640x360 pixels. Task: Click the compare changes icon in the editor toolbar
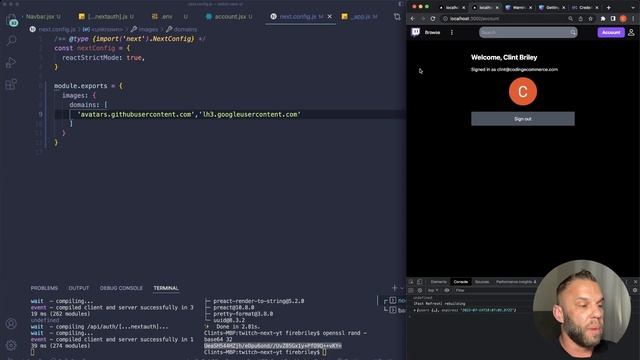point(397,17)
